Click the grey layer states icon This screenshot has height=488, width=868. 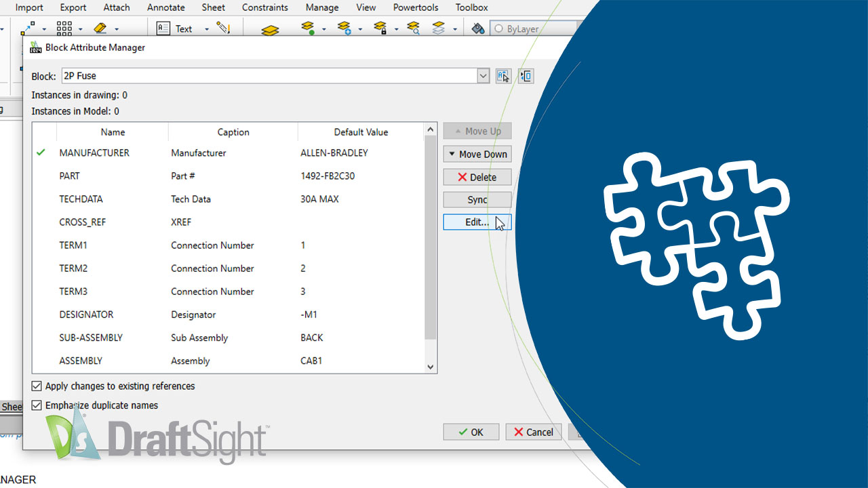[439, 28]
